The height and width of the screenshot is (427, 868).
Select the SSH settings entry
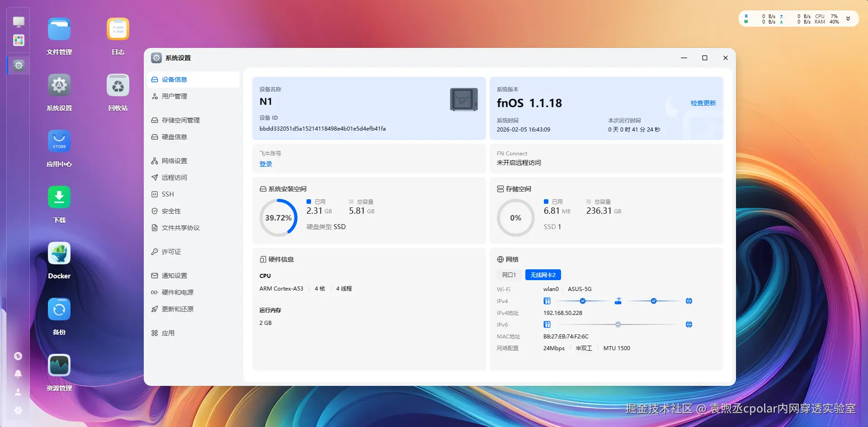pos(193,194)
